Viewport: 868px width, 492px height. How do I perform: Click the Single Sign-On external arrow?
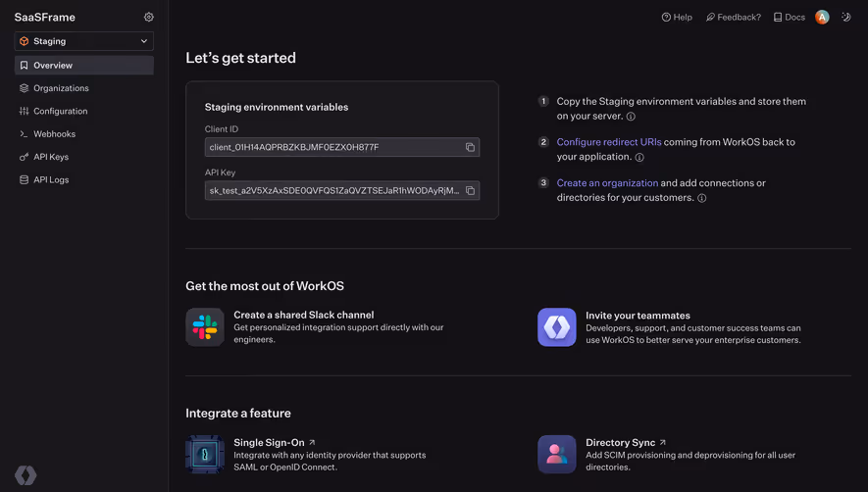coord(312,442)
